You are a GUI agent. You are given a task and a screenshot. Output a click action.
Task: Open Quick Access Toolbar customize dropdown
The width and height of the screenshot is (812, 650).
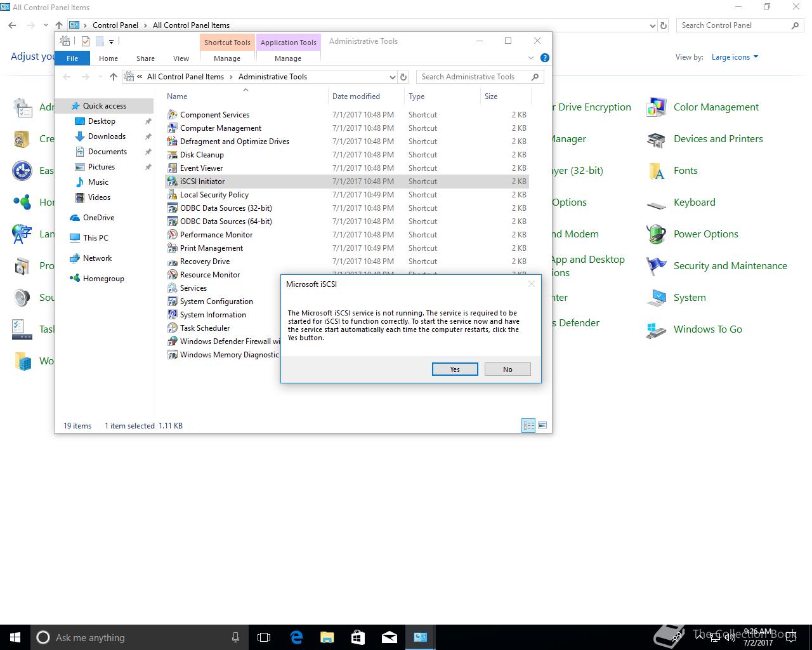(111, 42)
